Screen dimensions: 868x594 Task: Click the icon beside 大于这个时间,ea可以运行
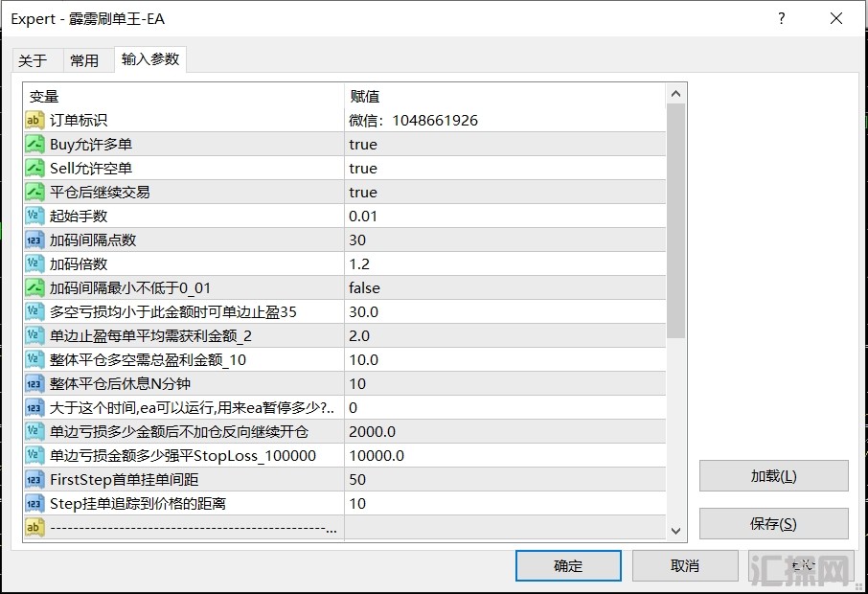click(34, 407)
